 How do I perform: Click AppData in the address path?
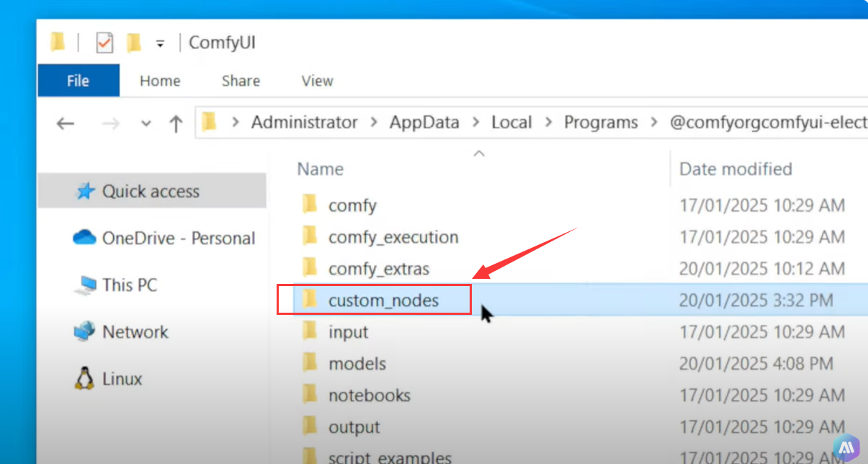pos(424,122)
